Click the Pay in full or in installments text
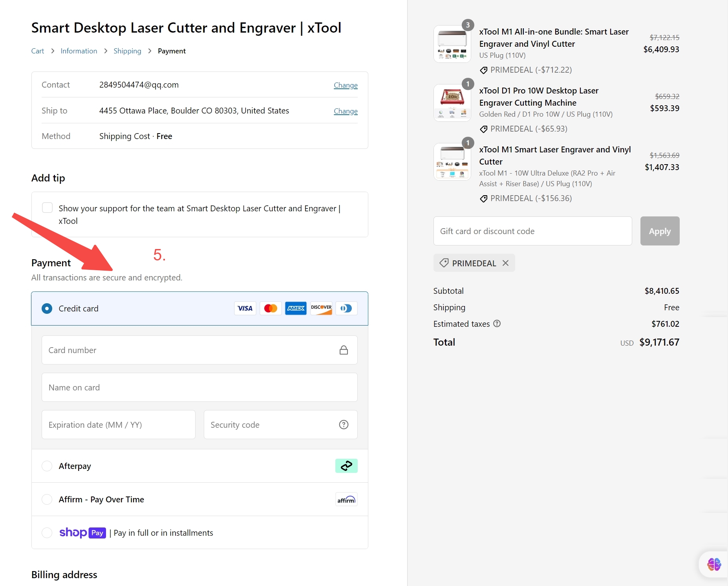 click(x=163, y=533)
